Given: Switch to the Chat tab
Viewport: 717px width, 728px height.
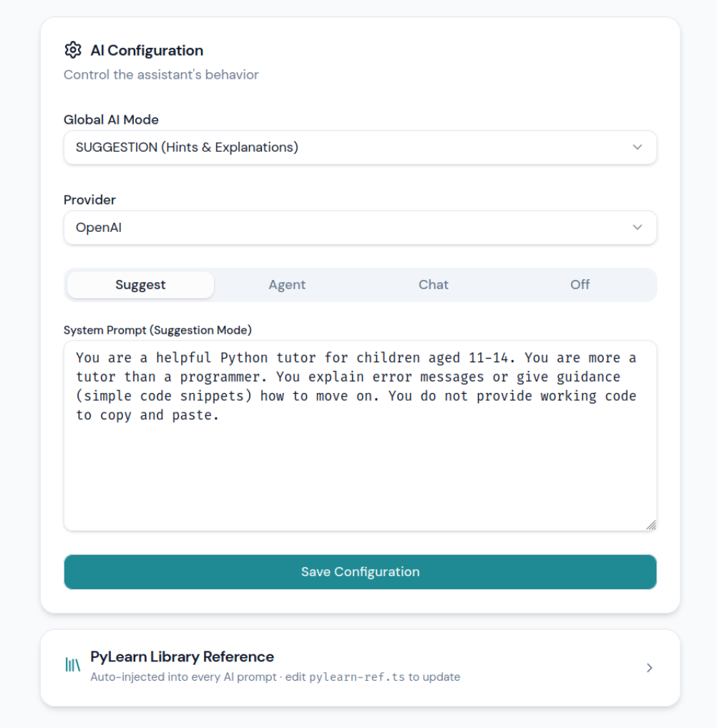Looking at the screenshot, I should tap(434, 285).
